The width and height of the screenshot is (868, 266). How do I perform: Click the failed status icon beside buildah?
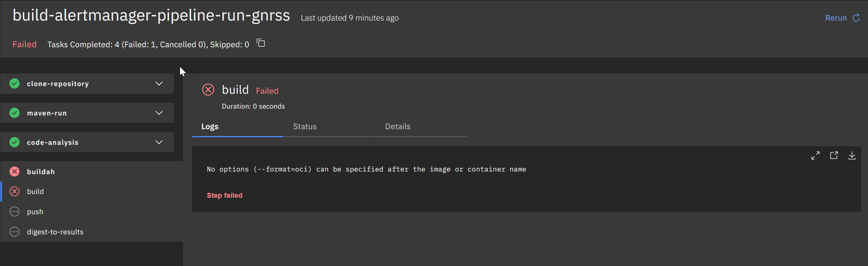click(14, 171)
